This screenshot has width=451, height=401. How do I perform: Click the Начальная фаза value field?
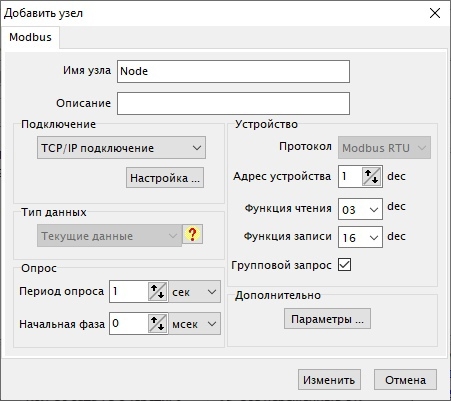click(x=129, y=324)
